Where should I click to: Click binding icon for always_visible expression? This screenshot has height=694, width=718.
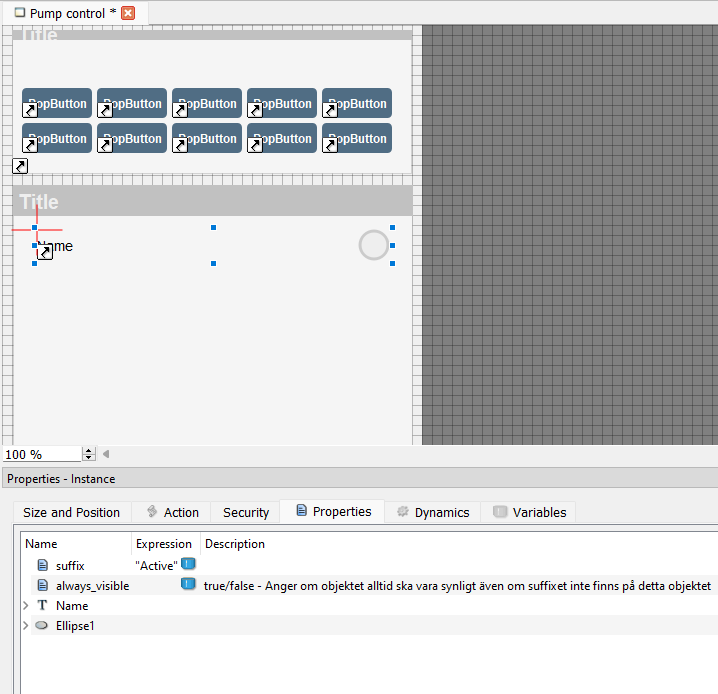click(188, 585)
